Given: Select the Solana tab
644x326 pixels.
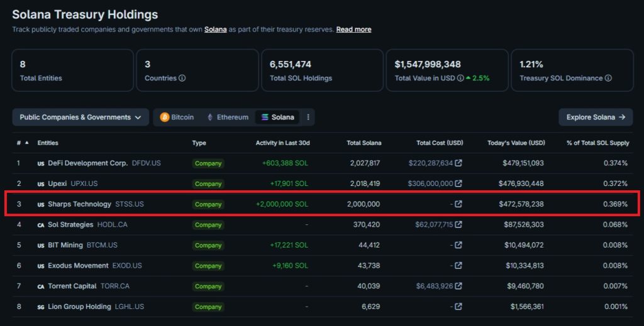Looking at the screenshot, I should tap(277, 117).
